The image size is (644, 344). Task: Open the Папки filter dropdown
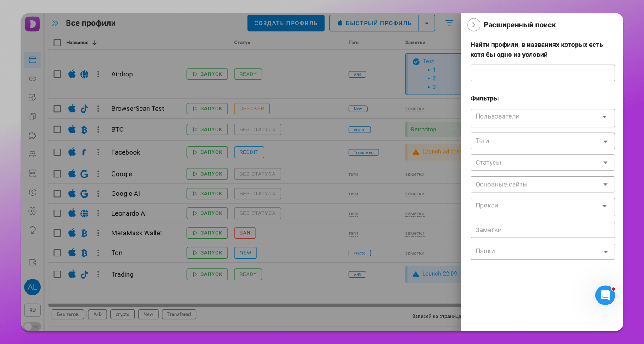coord(543,252)
